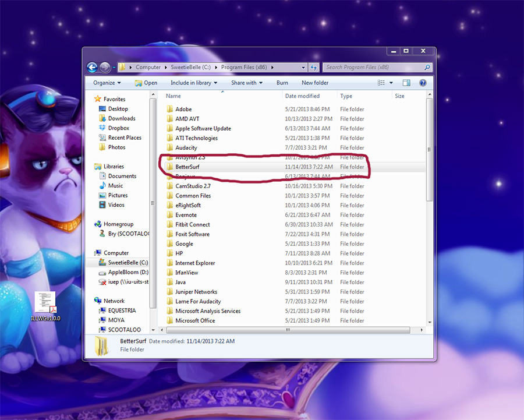Select the ATI Technologies folder
Viewport: 524px width, 420px height.
click(197, 138)
